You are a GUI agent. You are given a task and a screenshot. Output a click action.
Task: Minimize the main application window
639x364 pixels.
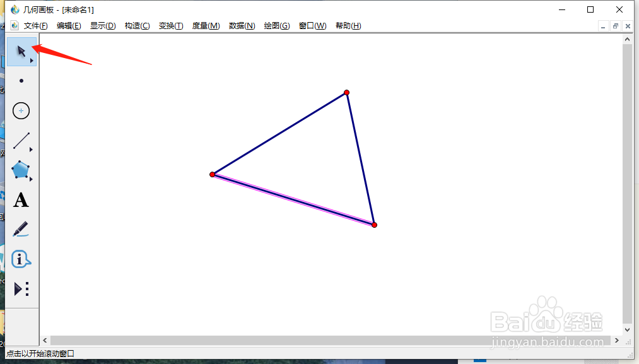click(x=562, y=9)
